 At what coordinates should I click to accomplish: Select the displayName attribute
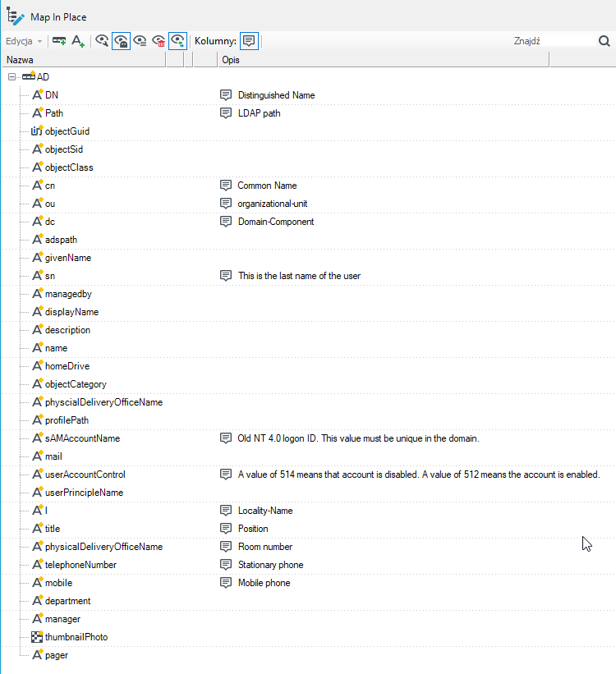coord(71,312)
